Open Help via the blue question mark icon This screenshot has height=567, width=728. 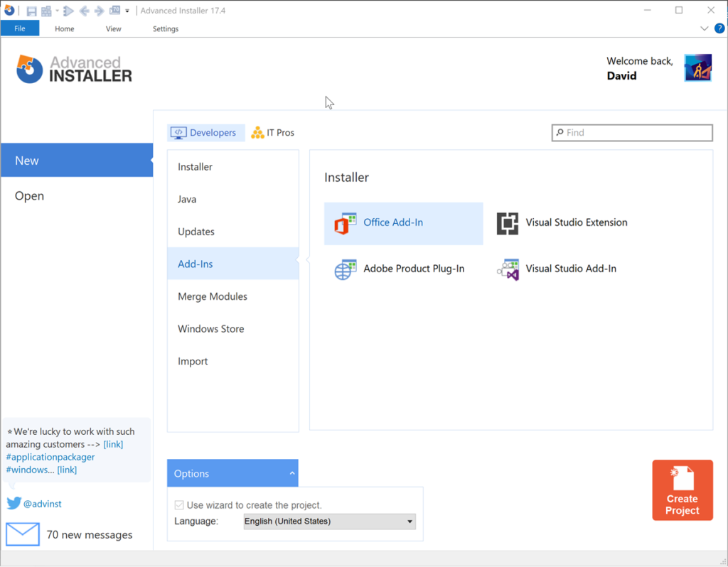(x=719, y=28)
